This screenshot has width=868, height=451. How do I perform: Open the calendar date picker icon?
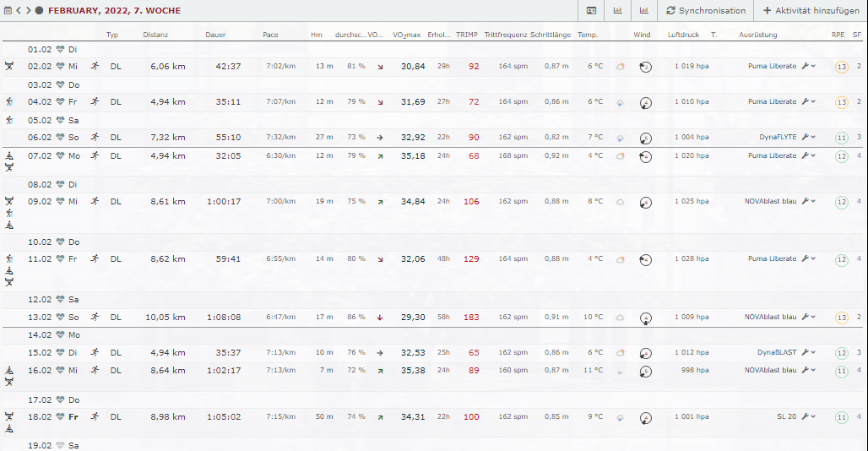point(8,11)
